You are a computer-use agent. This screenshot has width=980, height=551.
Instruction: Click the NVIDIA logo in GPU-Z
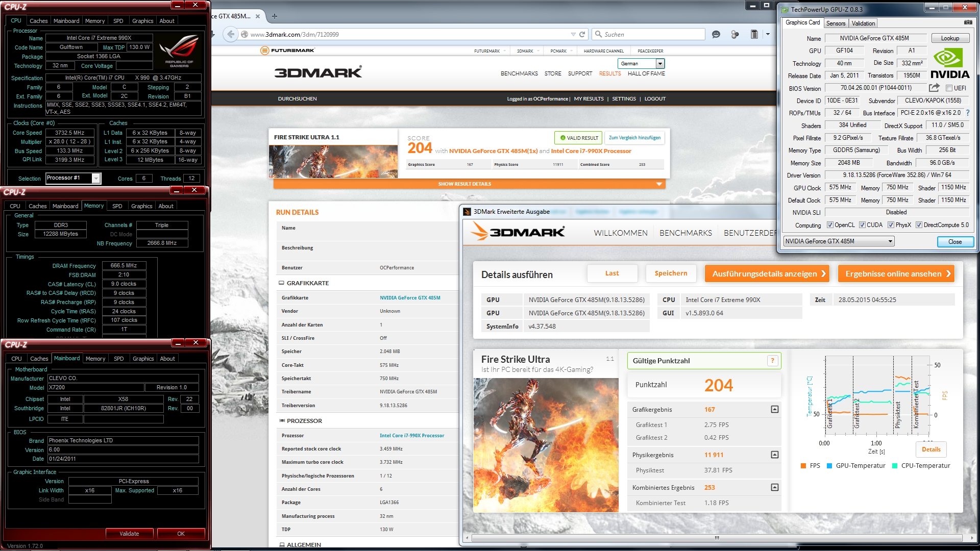950,63
